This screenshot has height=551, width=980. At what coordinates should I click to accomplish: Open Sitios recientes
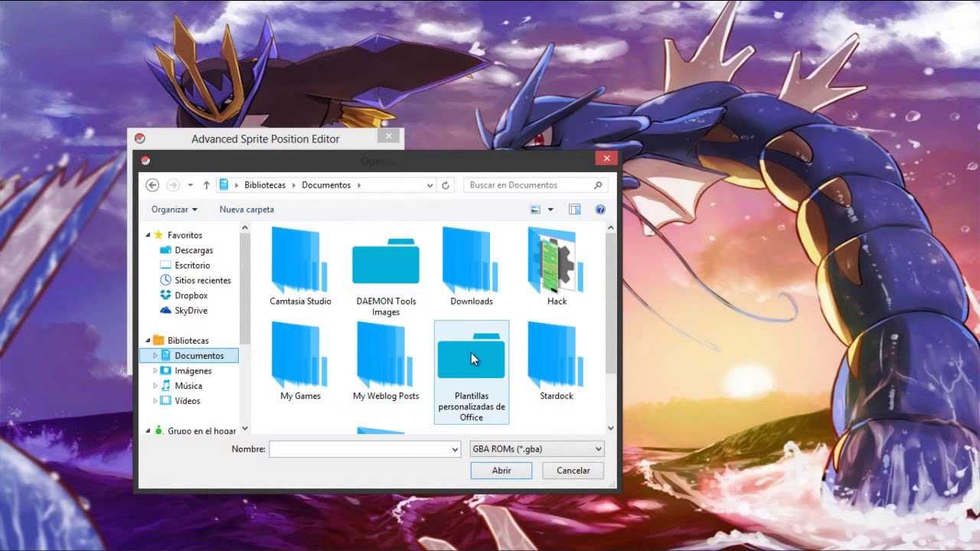coord(202,280)
